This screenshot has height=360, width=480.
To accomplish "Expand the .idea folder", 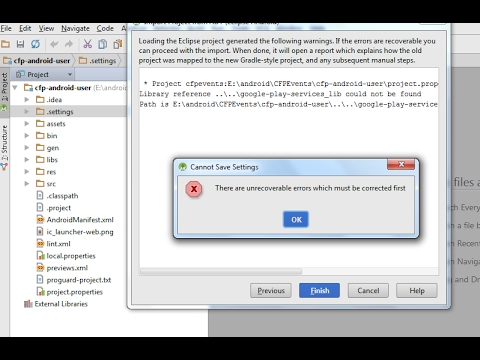I will point(27,99).
